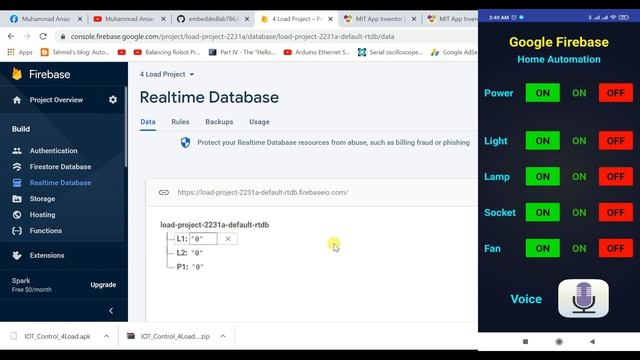Click the Hosting globe icon
This screenshot has width=640, height=360.
click(x=17, y=215)
